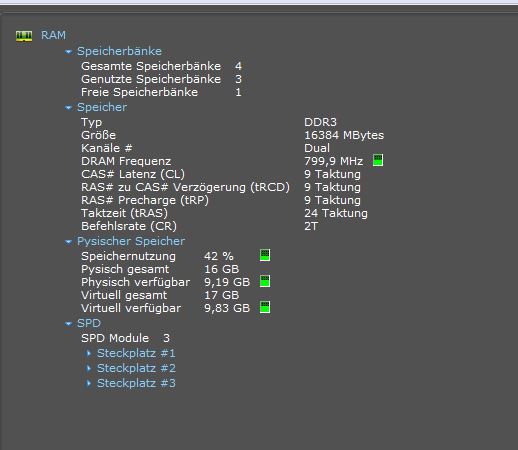The width and height of the screenshot is (518, 450).
Task: Expand the Steckplatz #3 arrow
Action: pos(89,383)
